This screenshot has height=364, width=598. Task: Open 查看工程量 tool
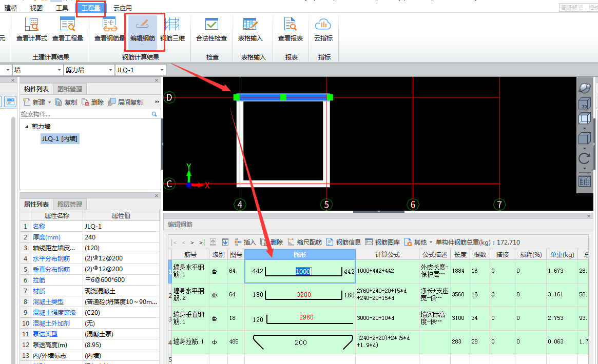(68, 30)
